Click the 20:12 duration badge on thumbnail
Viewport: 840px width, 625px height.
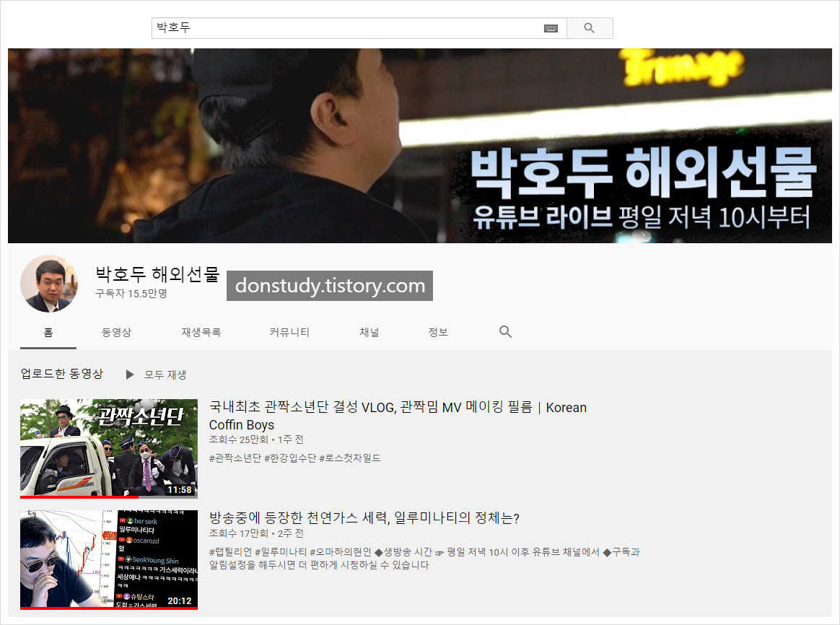180,601
